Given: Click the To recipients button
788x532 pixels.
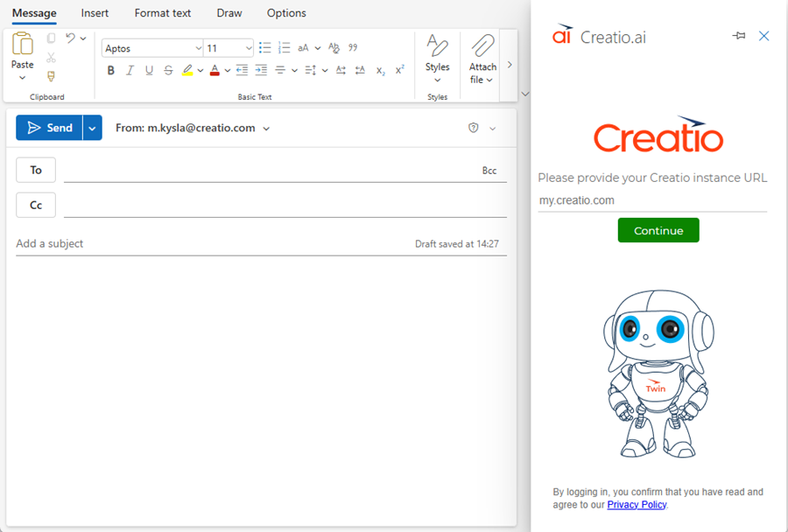Looking at the screenshot, I should (36, 170).
